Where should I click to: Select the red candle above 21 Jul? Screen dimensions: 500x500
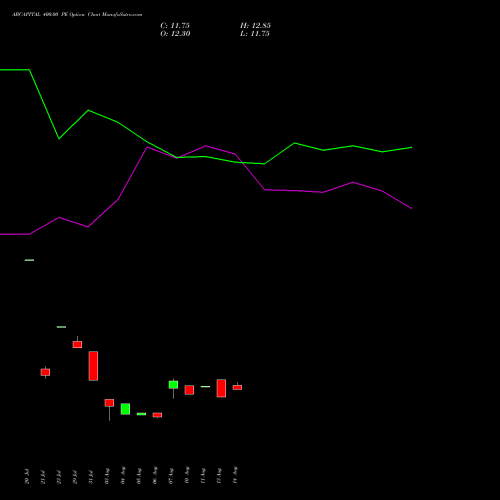[45, 372]
